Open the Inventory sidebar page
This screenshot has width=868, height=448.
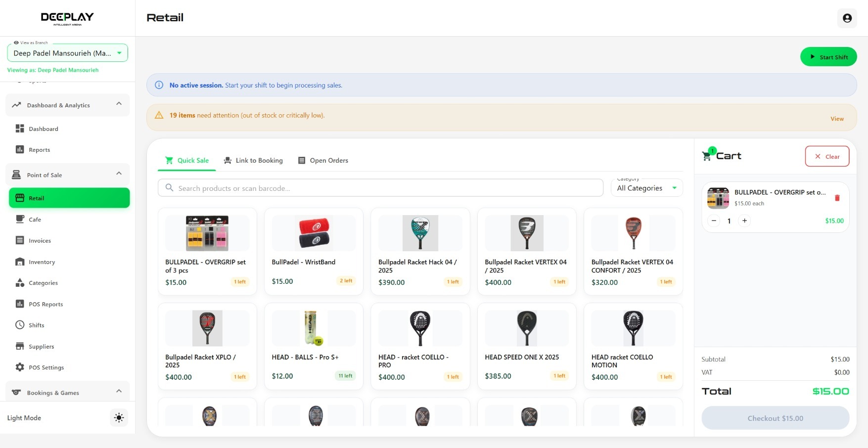tap(42, 262)
